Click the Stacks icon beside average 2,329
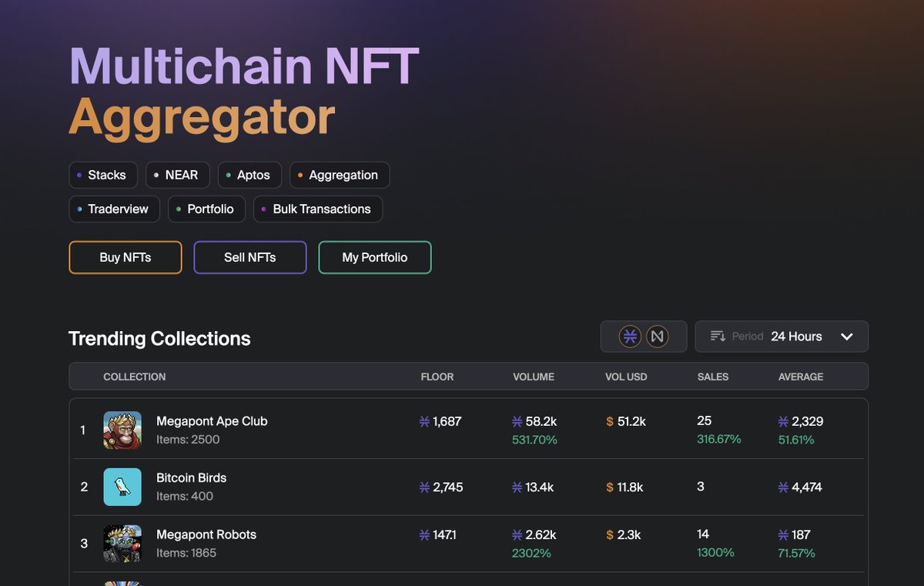The height and width of the screenshot is (586, 924). [783, 421]
